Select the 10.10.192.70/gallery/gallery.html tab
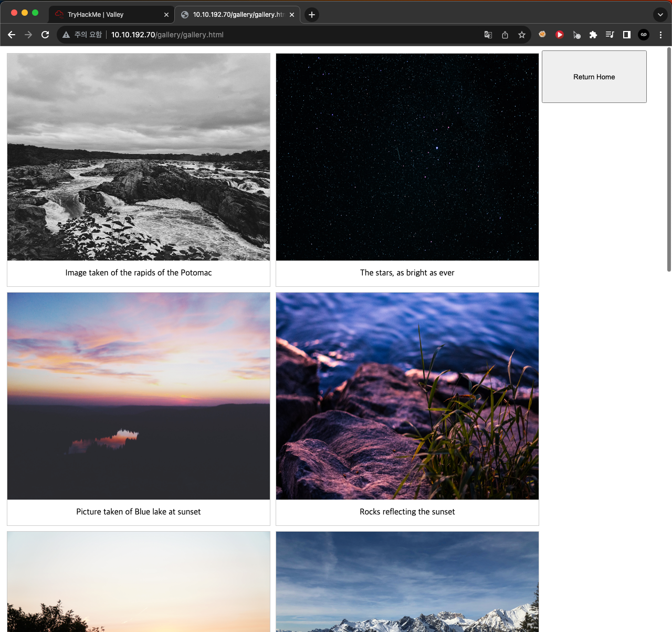This screenshot has height=632, width=672. point(237,15)
